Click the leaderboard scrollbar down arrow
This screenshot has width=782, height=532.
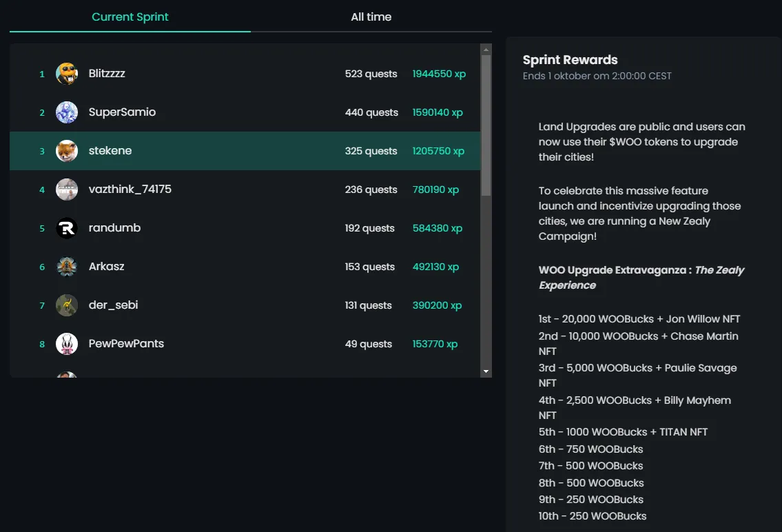tap(486, 371)
